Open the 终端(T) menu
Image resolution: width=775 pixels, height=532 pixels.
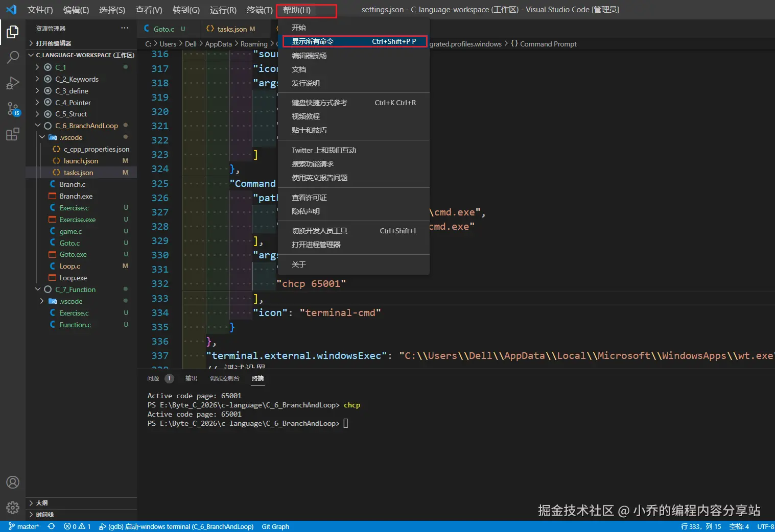(259, 10)
